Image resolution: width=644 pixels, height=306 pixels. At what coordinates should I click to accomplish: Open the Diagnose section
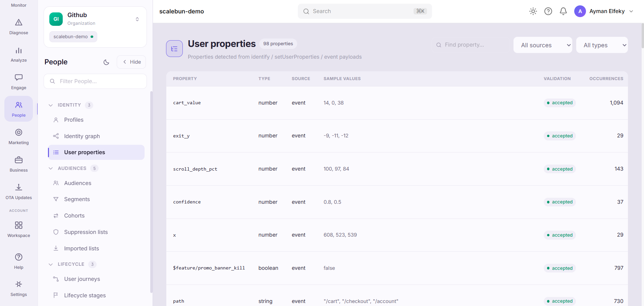(19, 27)
